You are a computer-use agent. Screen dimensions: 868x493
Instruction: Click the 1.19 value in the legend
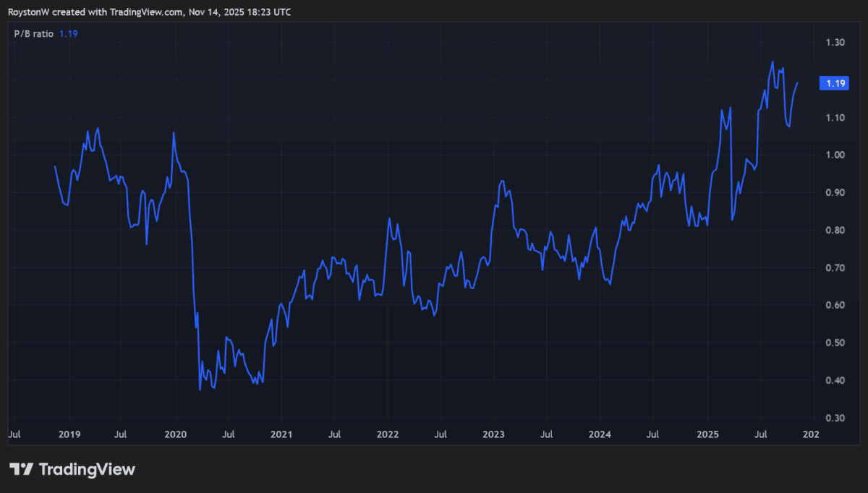pos(68,33)
